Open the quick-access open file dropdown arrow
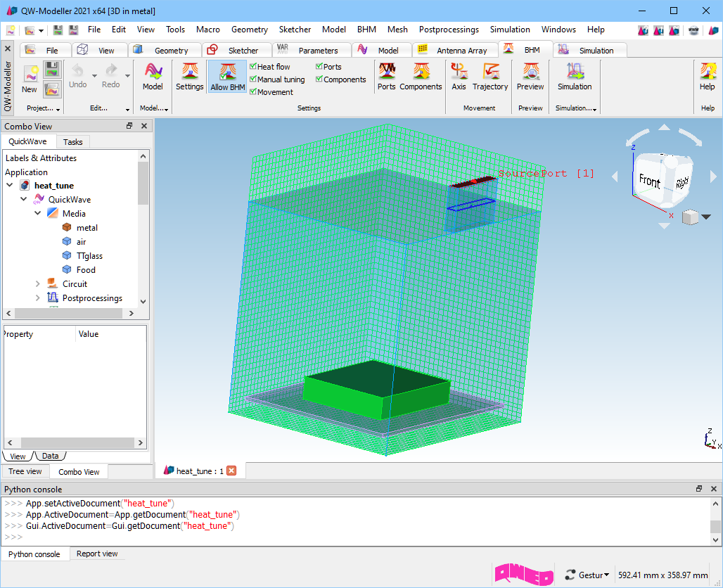This screenshot has width=723, height=588. (41, 31)
